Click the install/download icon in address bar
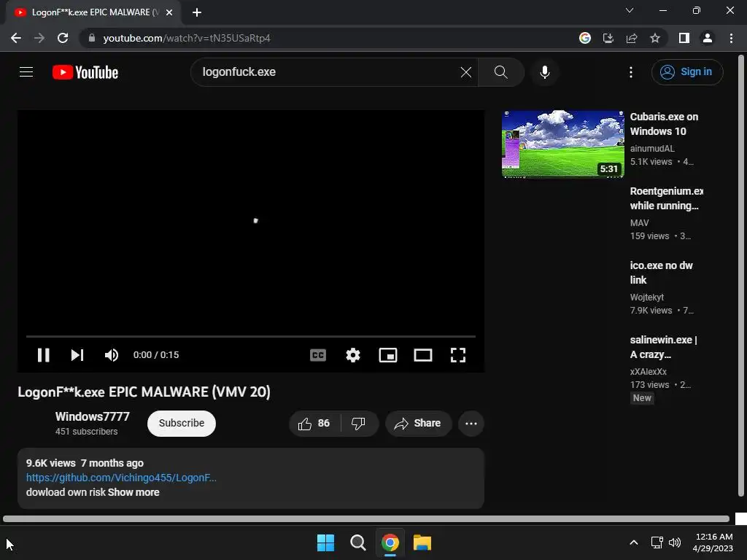 click(608, 38)
